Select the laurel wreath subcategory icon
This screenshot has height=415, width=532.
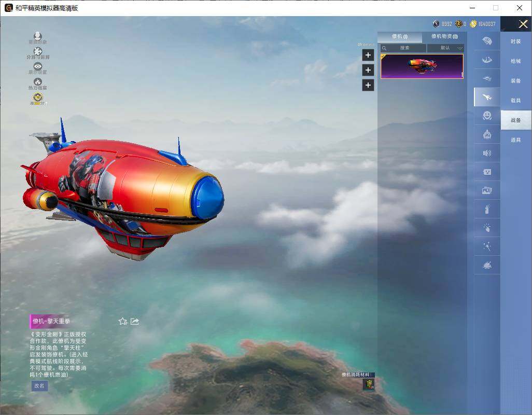[x=487, y=60]
